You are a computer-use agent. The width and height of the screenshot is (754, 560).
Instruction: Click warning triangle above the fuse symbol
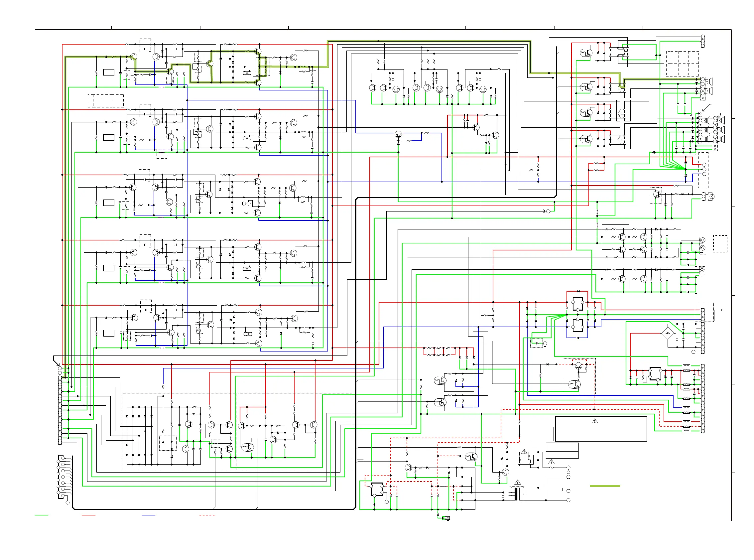pyautogui.click(x=551, y=462)
